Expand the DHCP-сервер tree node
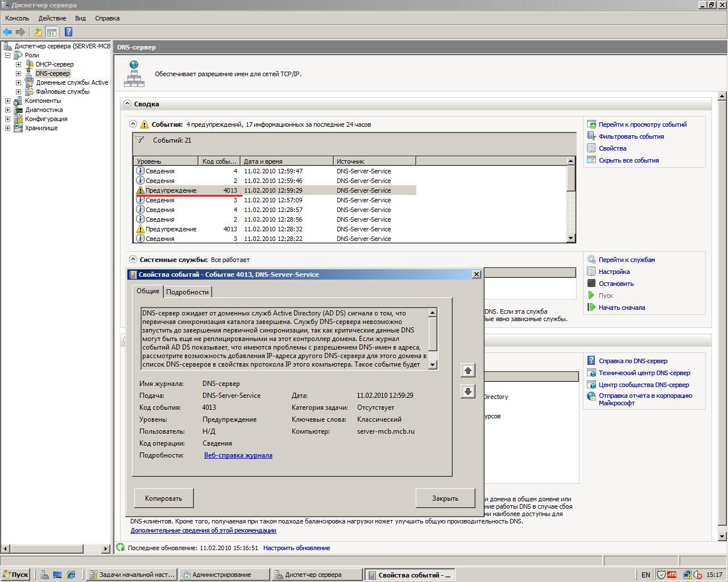Screen dimensions: 728x582 (x=18, y=64)
